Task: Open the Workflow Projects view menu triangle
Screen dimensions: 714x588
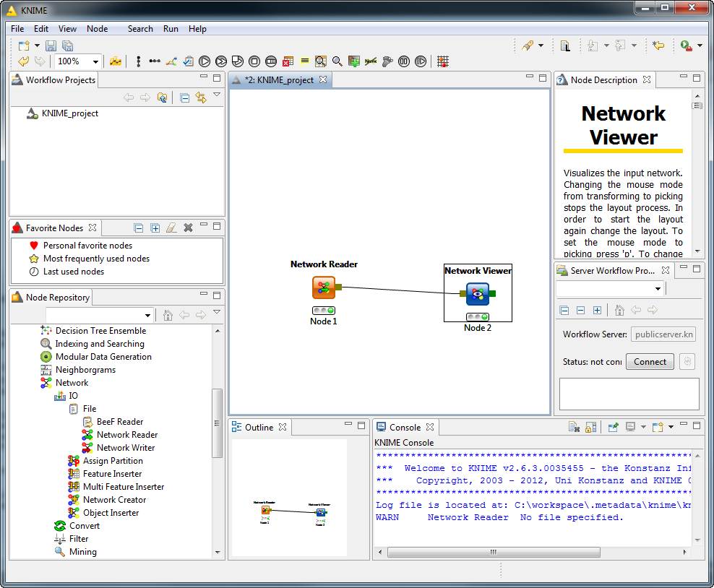Action: tap(217, 95)
